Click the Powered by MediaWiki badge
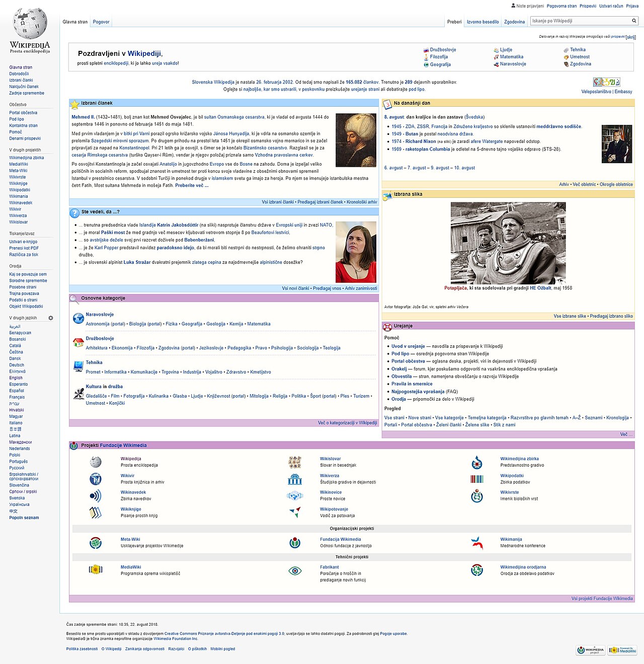 622,650
